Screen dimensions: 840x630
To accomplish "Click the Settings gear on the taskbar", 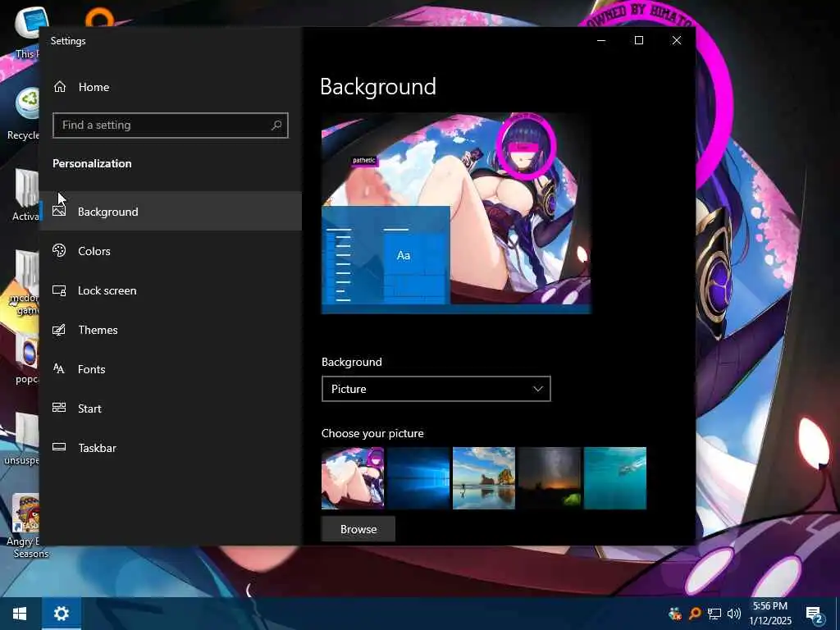I will click(x=61, y=614).
